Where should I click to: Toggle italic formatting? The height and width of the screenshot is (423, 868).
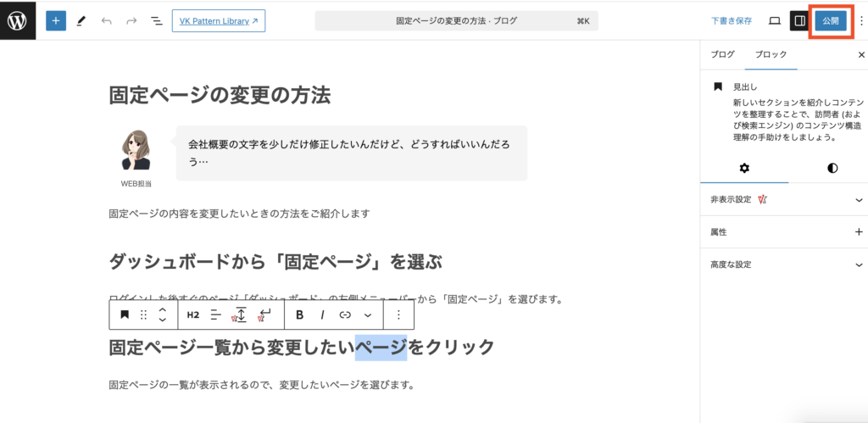[322, 314]
